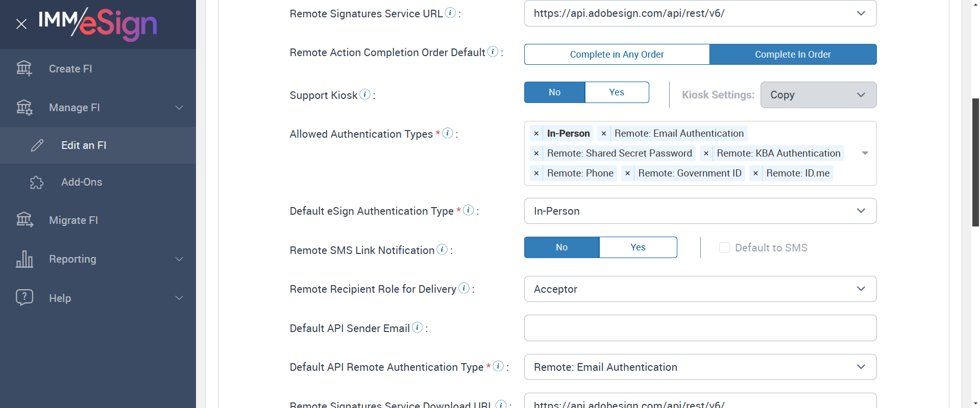Image resolution: width=980 pixels, height=408 pixels.
Task: Enable the Default to SMS checkbox
Action: (724, 248)
